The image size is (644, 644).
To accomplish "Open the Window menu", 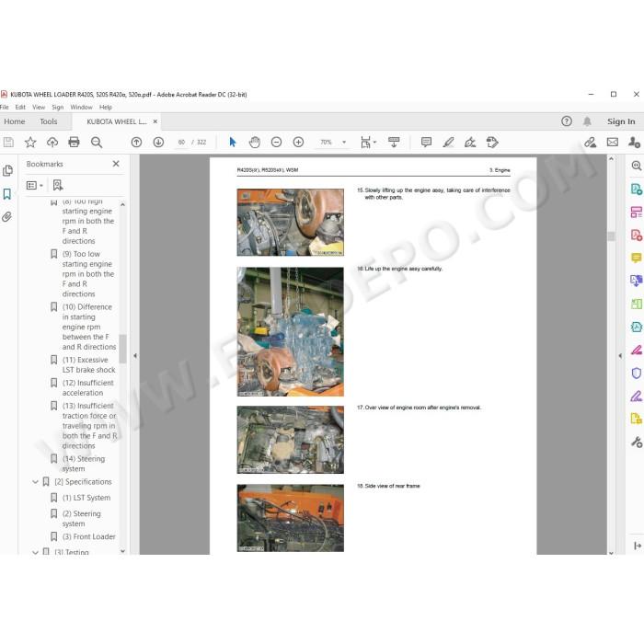I will [x=81, y=108].
